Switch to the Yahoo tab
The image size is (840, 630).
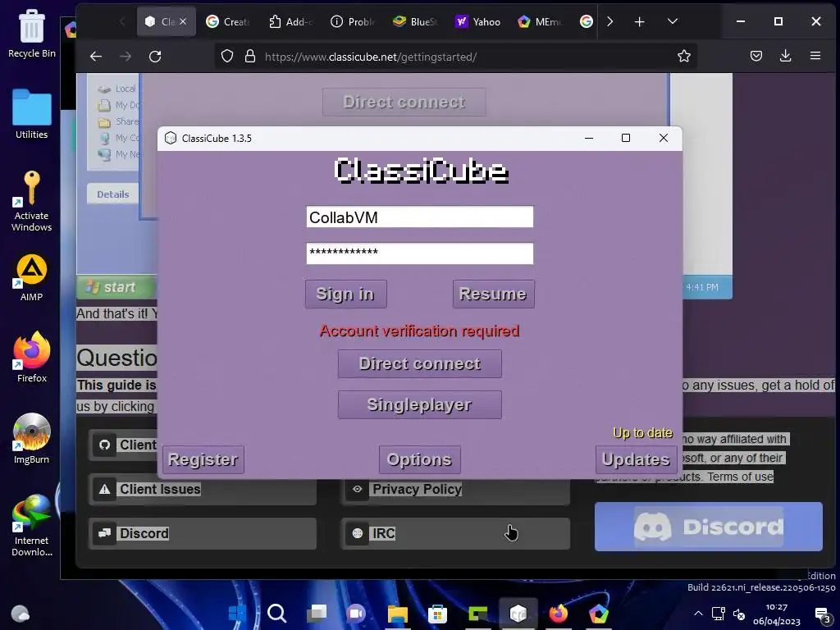click(x=477, y=22)
